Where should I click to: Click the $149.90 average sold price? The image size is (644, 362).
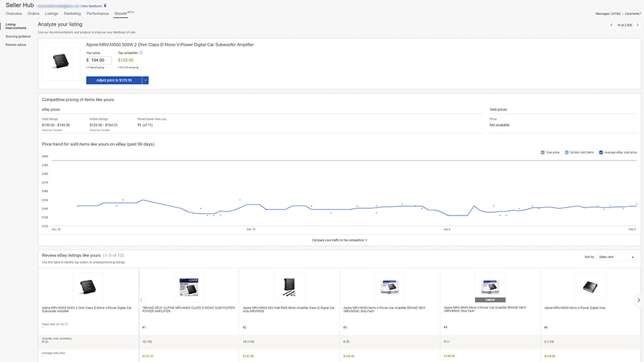(x=449, y=356)
